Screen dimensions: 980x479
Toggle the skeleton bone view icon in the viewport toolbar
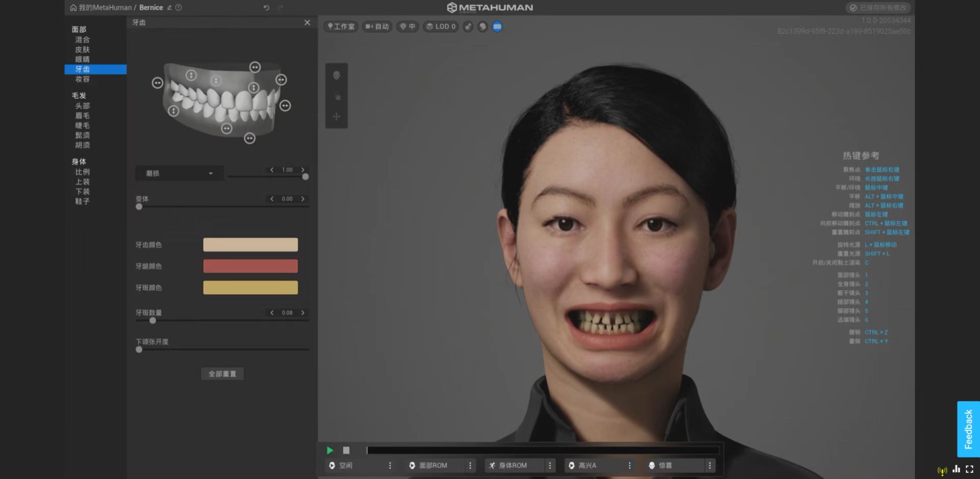[x=468, y=27]
